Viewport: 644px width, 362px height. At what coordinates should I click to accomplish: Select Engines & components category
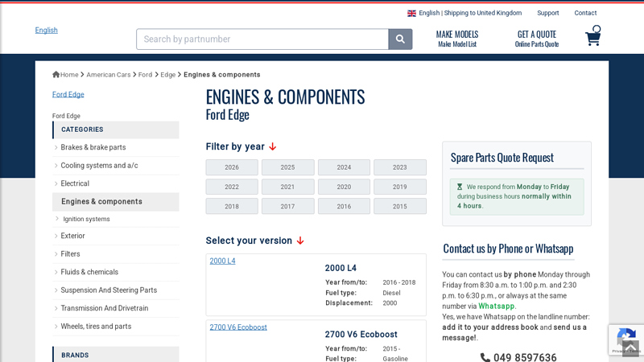pos(116,202)
